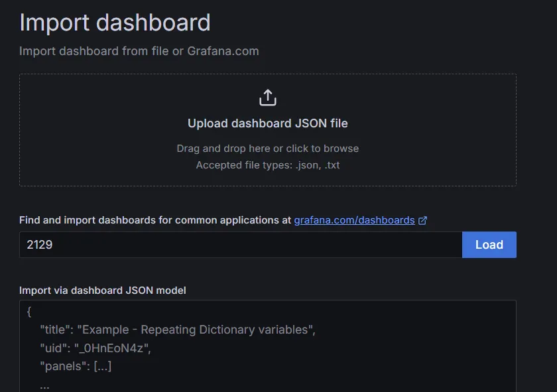Screen dimensions: 557x392
Task: Click "Drag and drop here or click to browse"
Action: [x=267, y=149]
